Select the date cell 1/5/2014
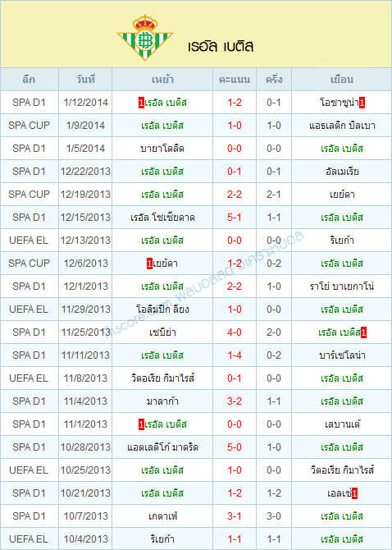 pyautogui.click(x=85, y=149)
